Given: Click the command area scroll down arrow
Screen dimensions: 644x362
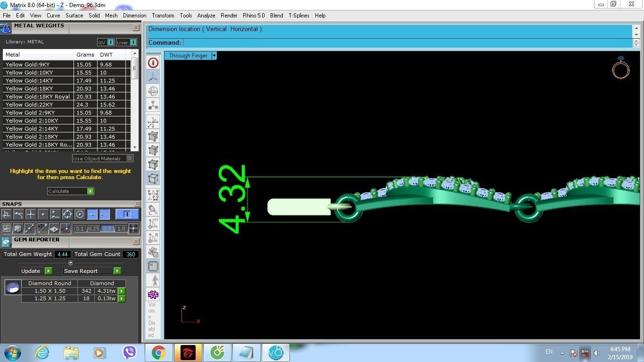Looking at the screenshot, I should pyautogui.click(x=636, y=35).
